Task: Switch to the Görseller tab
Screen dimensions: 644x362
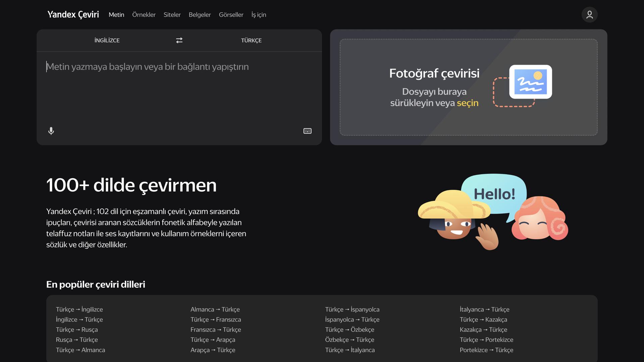Action: [x=231, y=15]
